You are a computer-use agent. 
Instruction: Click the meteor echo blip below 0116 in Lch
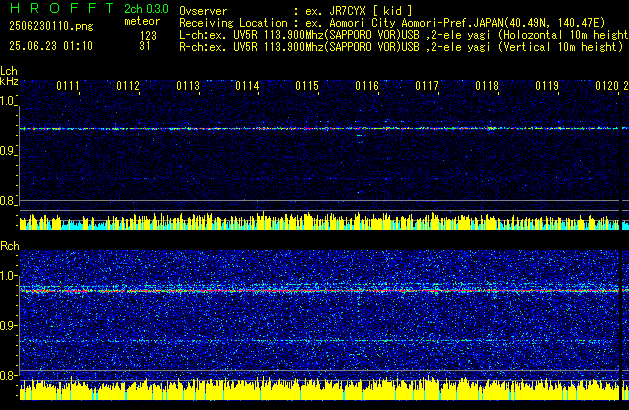point(360,138)
